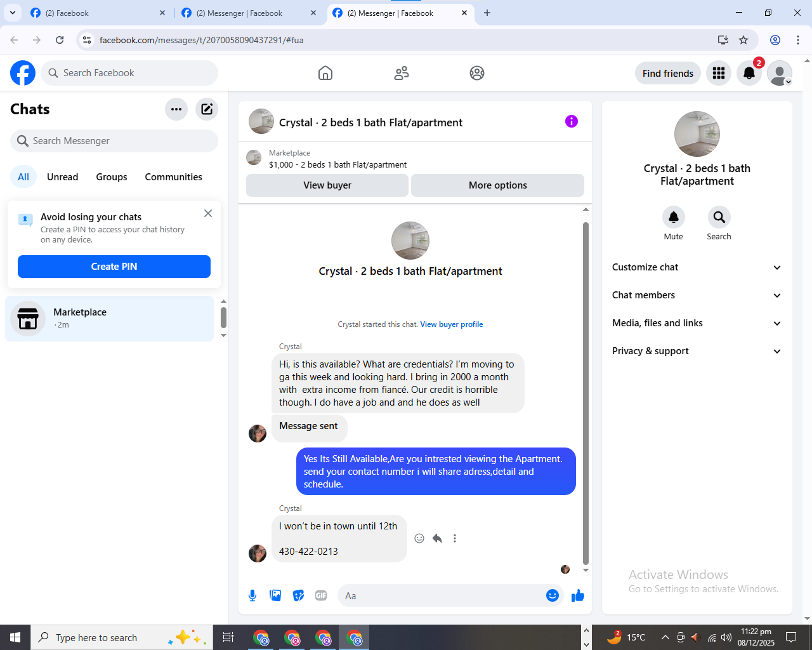The image size is (812, 650).
Task: Switch to the first (2) Facebook browser tab
Action: pyautogui.click(x=98, y=13)
